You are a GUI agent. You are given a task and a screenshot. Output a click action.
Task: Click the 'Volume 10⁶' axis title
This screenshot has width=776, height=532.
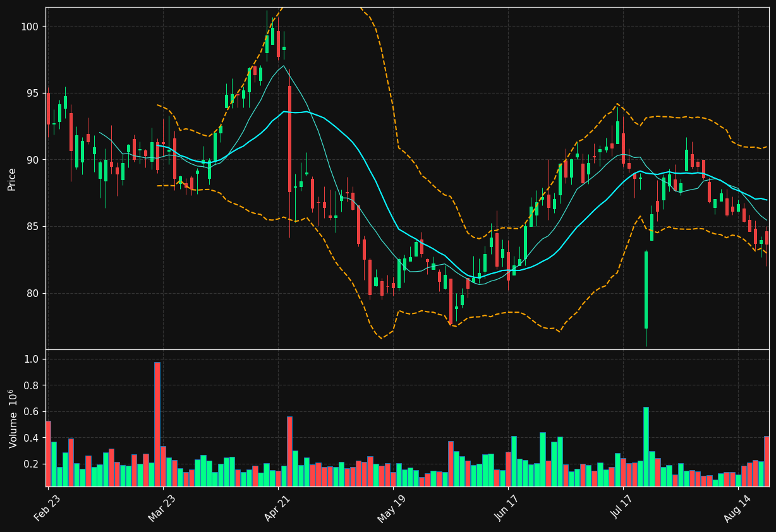pyautogui.click(x=12, y=418)
